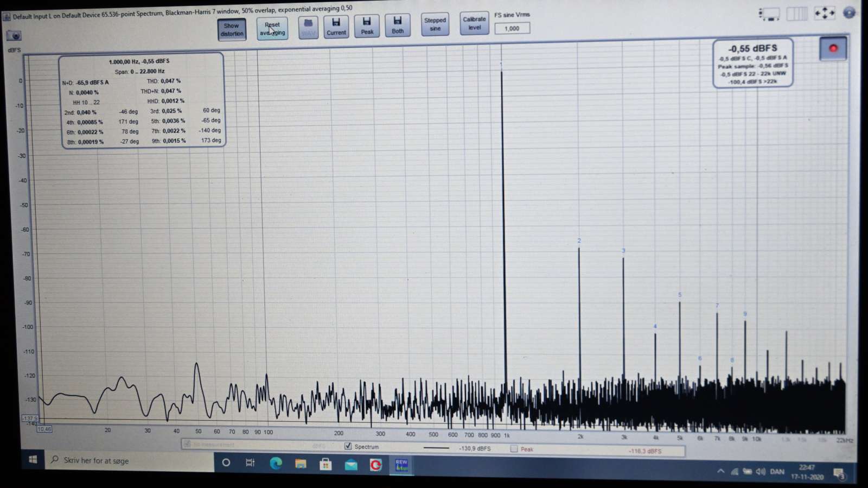Open the red C app in taskbar
Screen dimensions: 868x488
point(375,465)
